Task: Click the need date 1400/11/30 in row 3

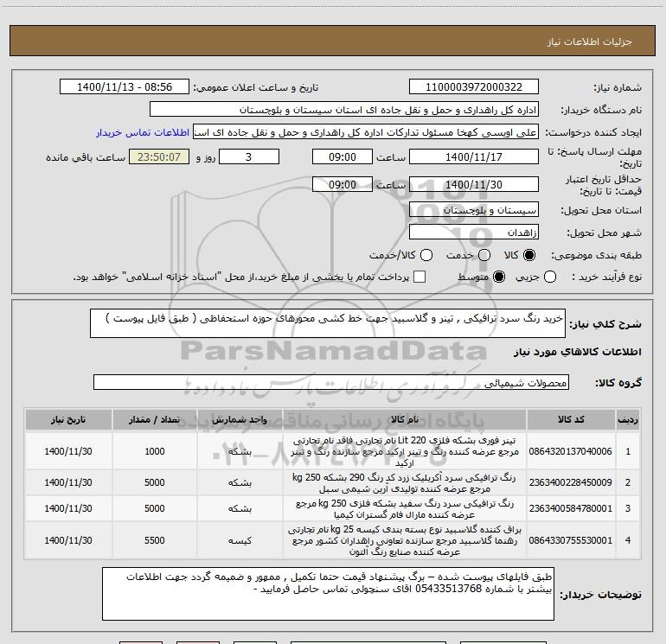Action: (x=68, y=508)
